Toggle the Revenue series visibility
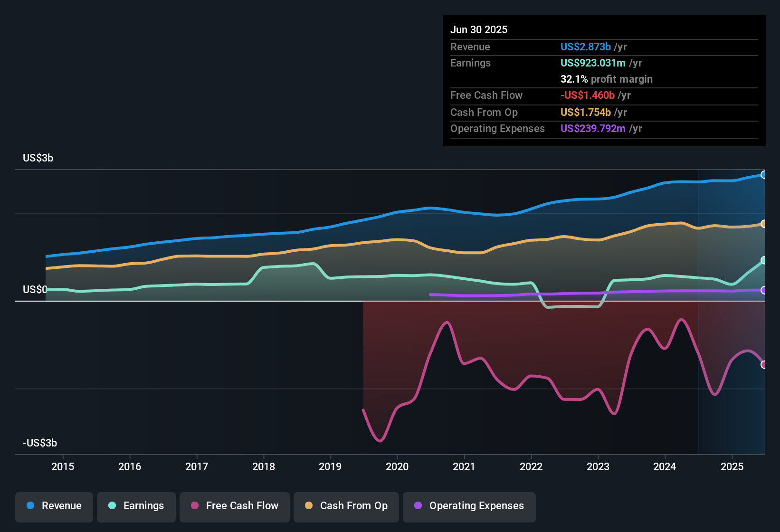 pos(54,506)
